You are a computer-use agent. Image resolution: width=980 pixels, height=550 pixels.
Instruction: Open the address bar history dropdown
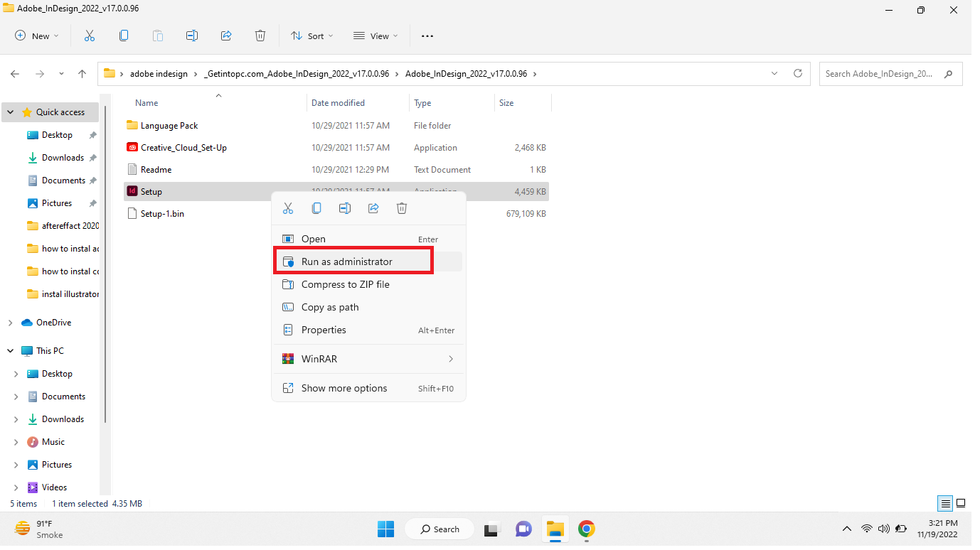[x=774, y=73]
